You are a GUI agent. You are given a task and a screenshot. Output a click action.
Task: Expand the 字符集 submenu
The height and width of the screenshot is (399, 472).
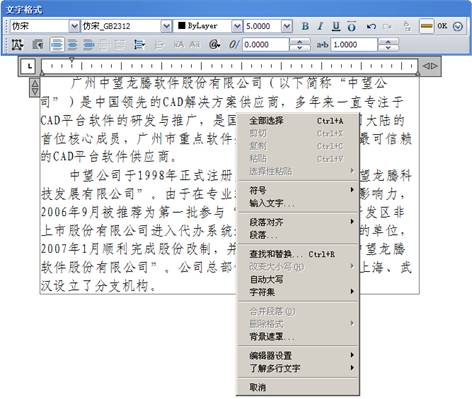pyautogui.click(x=298, y=292)
